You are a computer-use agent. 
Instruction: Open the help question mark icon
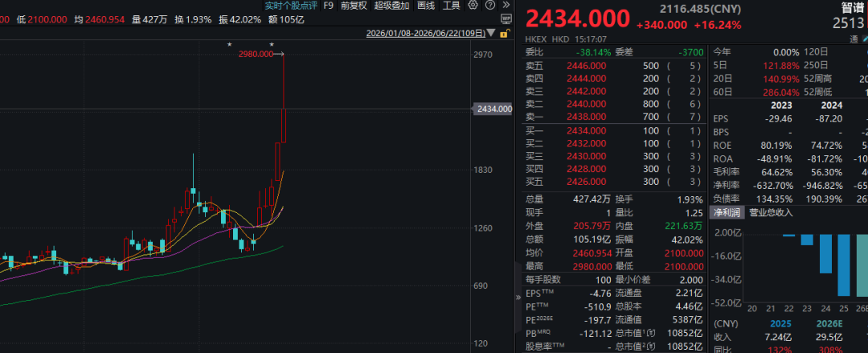point(490,6)
